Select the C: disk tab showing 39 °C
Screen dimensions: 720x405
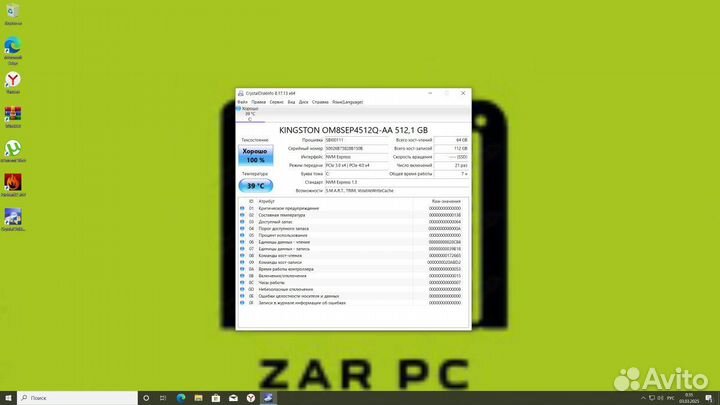coord(250,114)
